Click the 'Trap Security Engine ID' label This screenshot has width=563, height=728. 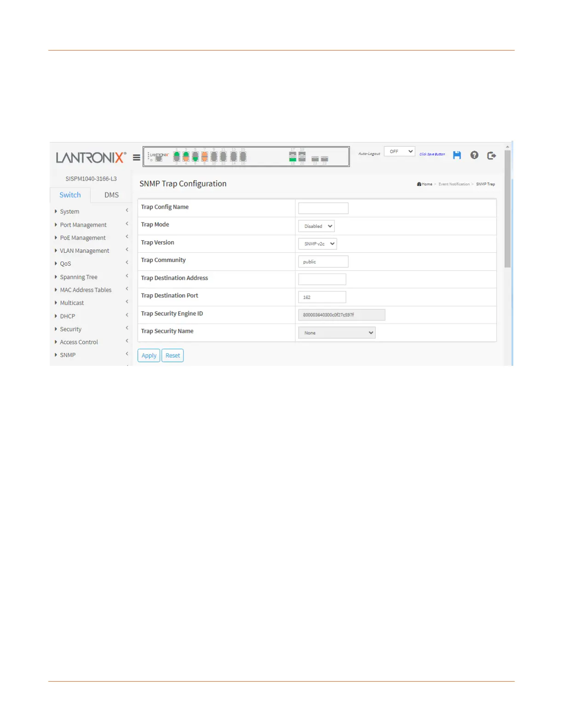click(172, 313)
